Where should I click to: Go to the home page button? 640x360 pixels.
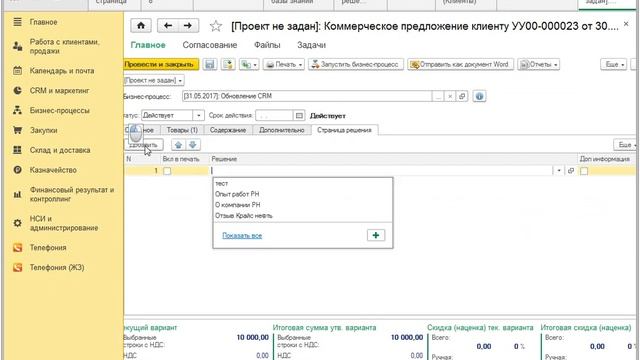pos(141,26)
